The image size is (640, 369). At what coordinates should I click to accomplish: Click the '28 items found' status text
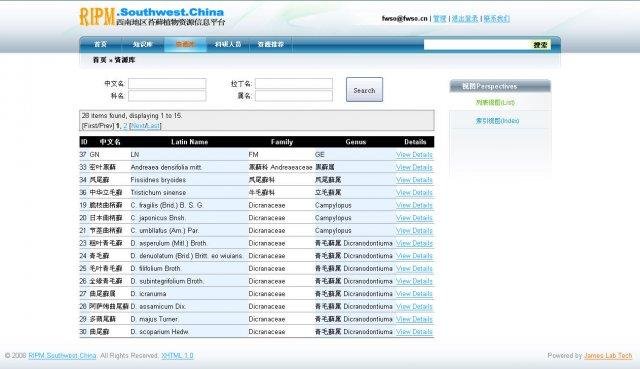pyautogui.click(x=132, y=116)
